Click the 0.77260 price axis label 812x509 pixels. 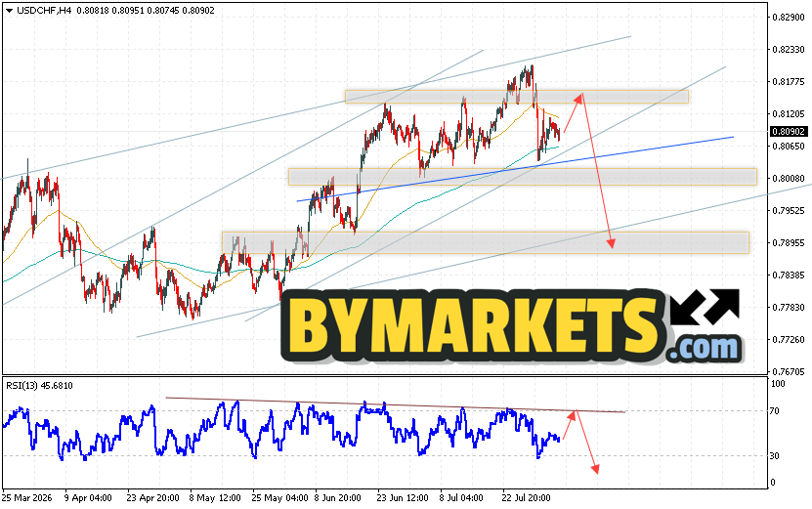(x=789, y=340)
